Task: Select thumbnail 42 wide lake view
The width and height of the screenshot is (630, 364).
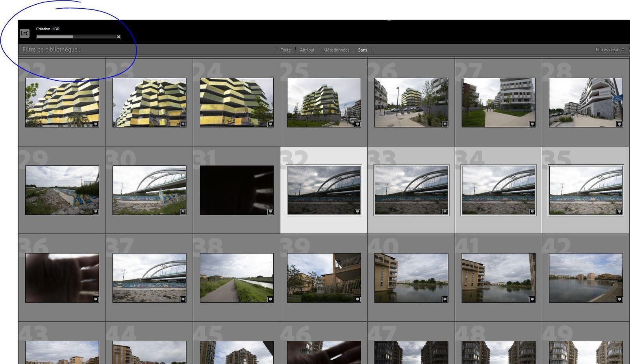Action: pos(586,278)
